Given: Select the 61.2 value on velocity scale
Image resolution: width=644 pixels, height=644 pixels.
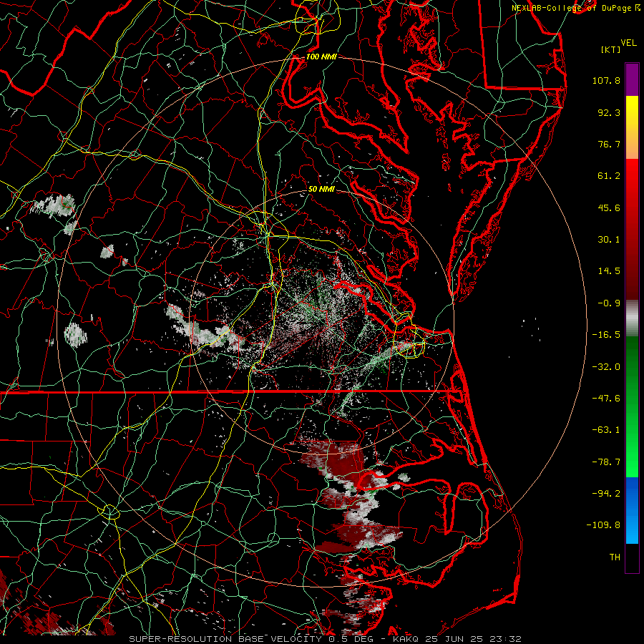Looking at the screenshot, I should click(x=609, y=176).
